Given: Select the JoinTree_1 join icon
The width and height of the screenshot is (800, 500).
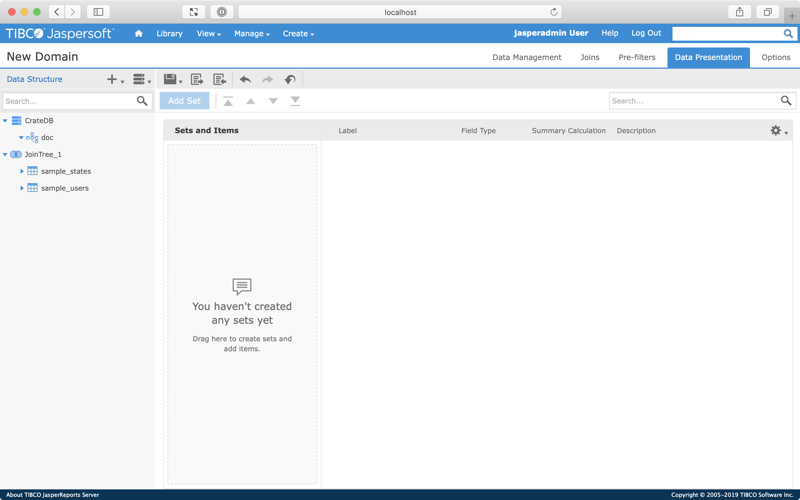Looking at the screenshot, I should (x=16, y=154).
